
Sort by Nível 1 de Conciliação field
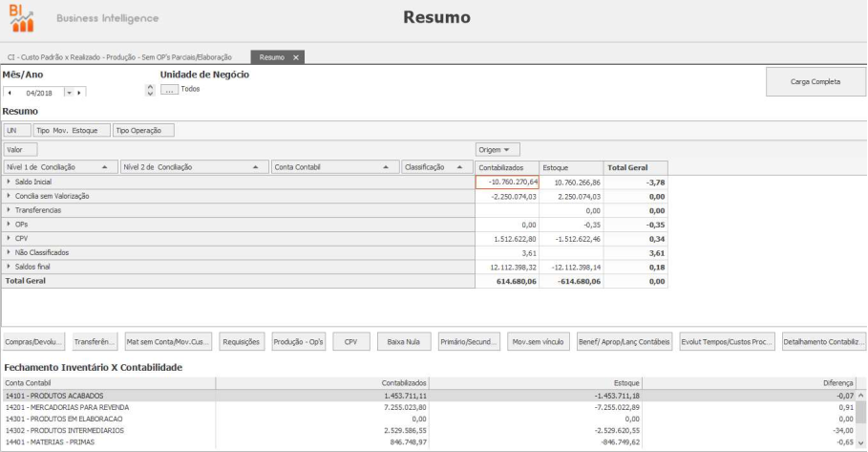59,167
